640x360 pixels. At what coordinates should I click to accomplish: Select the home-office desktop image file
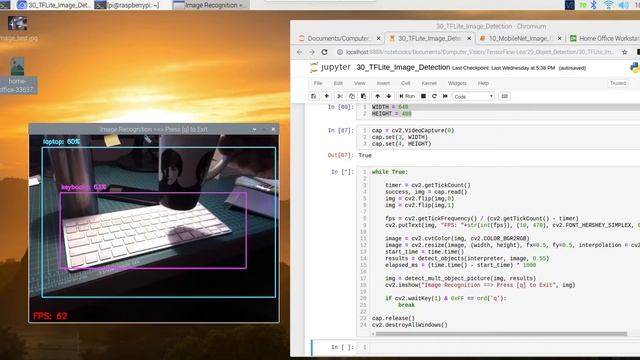[x=18, y=75]
